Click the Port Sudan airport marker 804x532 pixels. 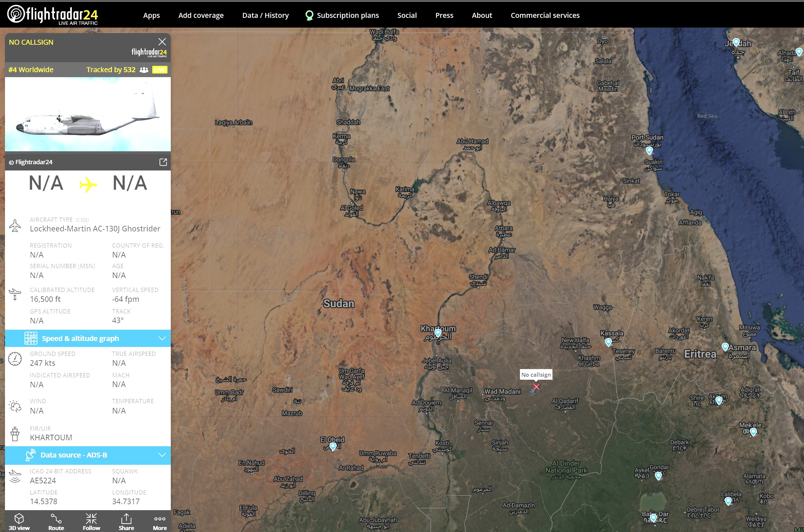click(x=649, y=150)
